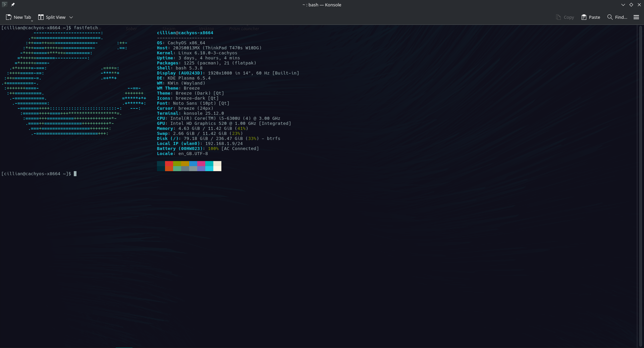Click the magenta color block in fastfetch palette
The image size is (644, 348).
point(201,164)
